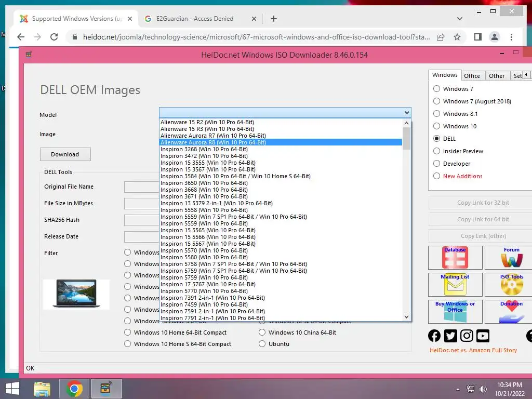Select the Windows 10 radio button
The height and width of the screenshot is (399, 532).
point(436,126)
